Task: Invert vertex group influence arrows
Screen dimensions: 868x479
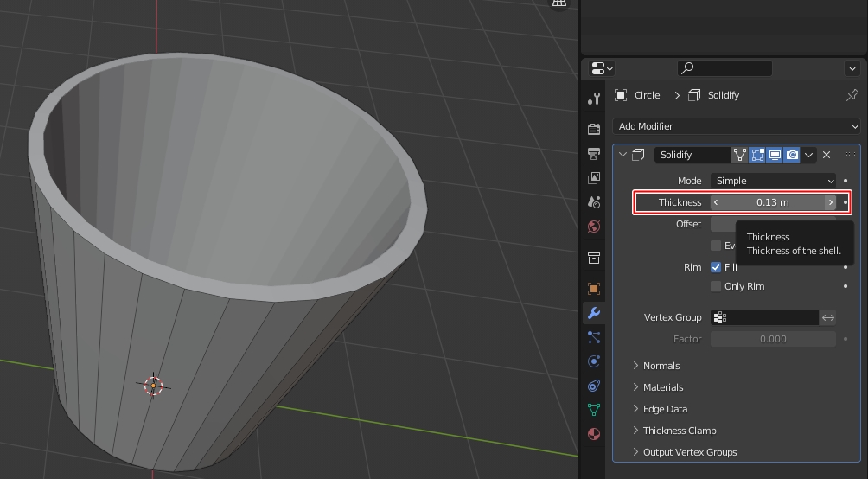Action: pos(828,317)
